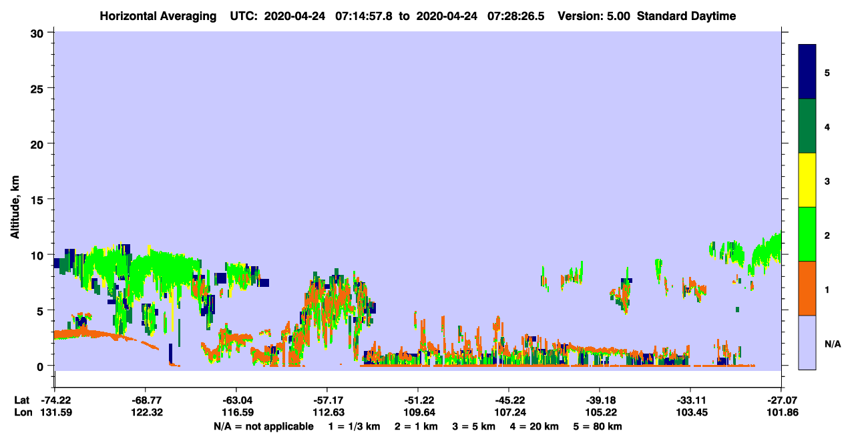868x445 pixels.
Task: Click the dark blue colorbar segment labeled 5
Action: coord(807,72)
